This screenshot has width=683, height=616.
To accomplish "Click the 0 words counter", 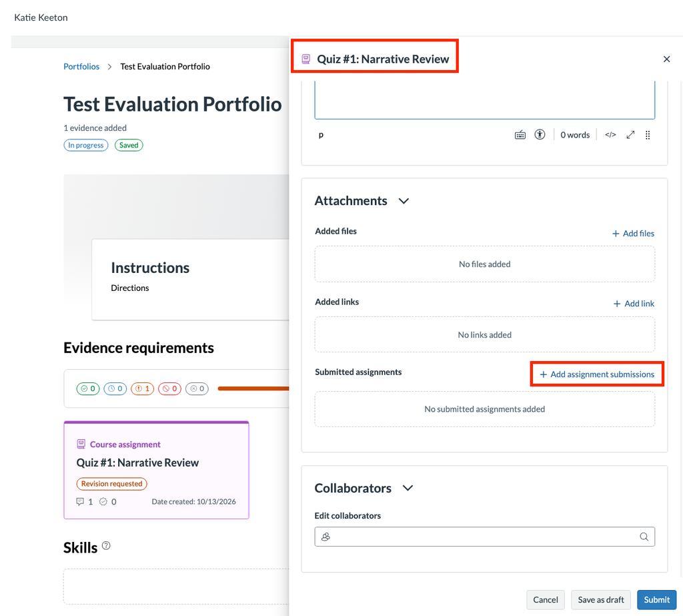I will (x=575, y=135).
